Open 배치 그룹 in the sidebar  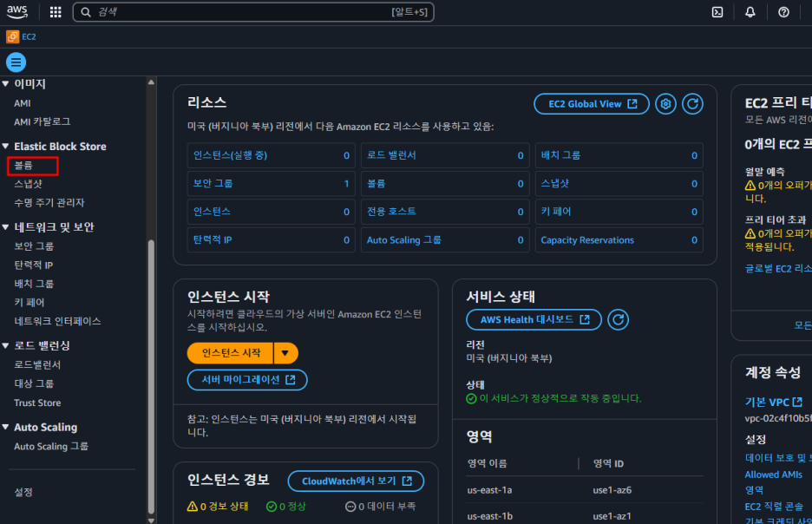[34, 284]
